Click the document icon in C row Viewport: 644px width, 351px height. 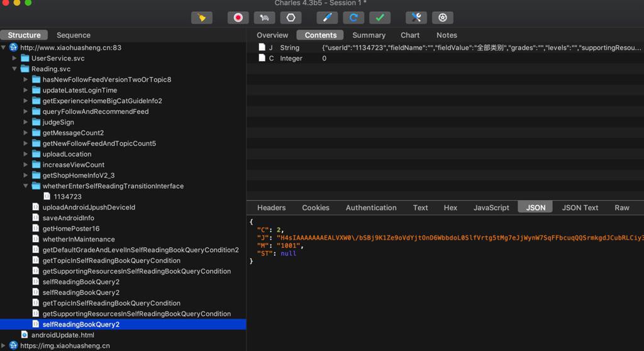tap(262, 58)
